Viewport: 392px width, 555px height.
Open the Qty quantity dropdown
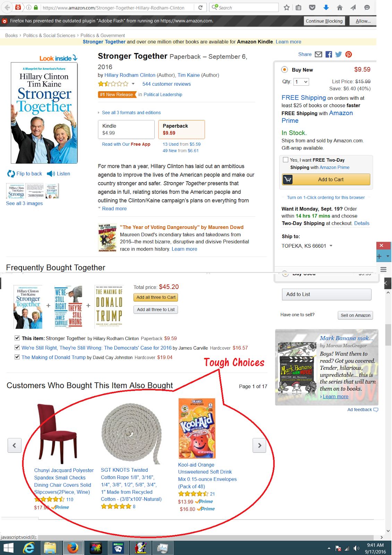point(301,82)
